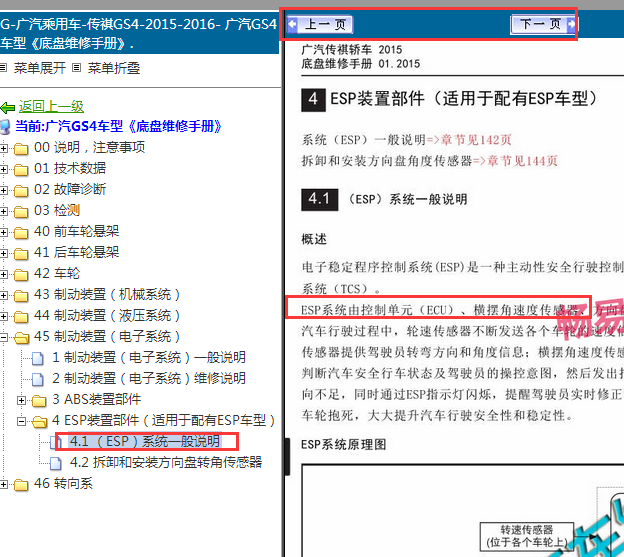Click folder icon of 44 制动装置（液压系统）
The width and height of the screenshot is (624, 557).
pos(21,317)
